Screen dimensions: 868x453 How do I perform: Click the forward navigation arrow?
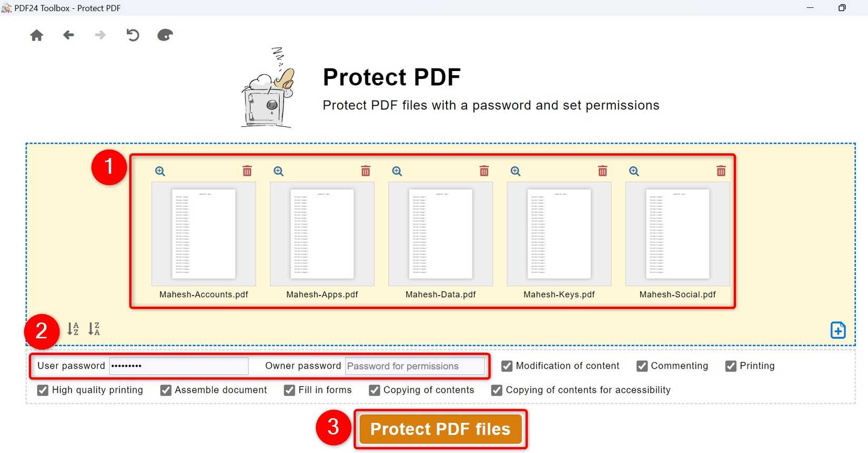click(100, 35)
